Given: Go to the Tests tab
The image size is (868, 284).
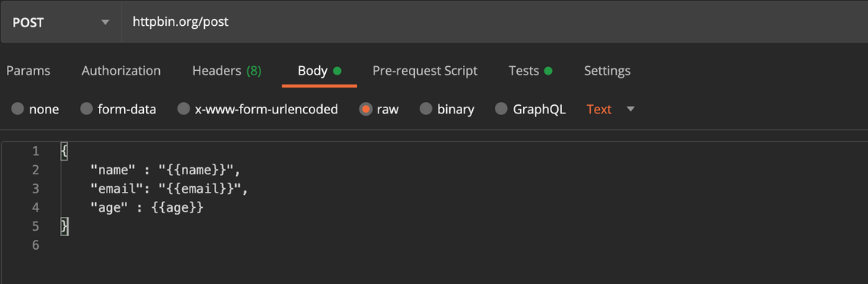Looking at the screenshot, I should coord(531,71).
